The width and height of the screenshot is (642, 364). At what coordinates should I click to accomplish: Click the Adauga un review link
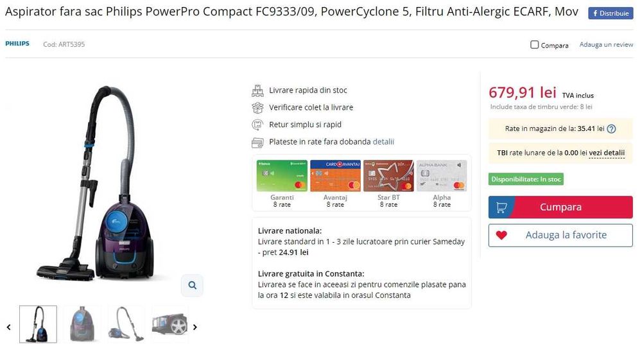click(x=606, y=45)
